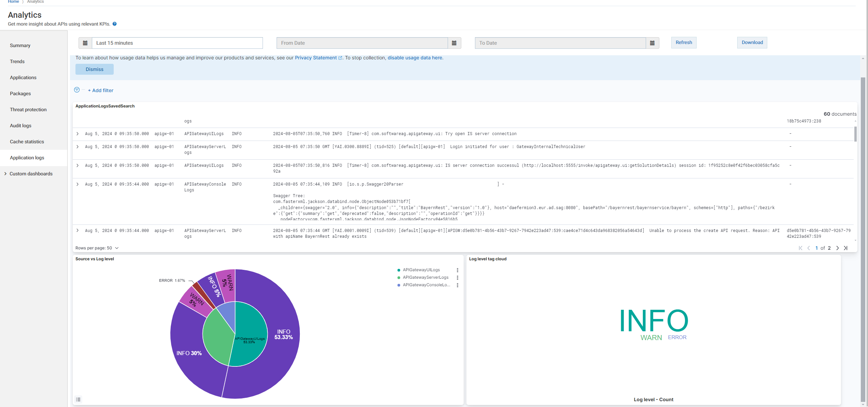868x407 pixels.
Task: Expand the APIGatewayServerLogs entry row
Action: [x=78, y=147]
